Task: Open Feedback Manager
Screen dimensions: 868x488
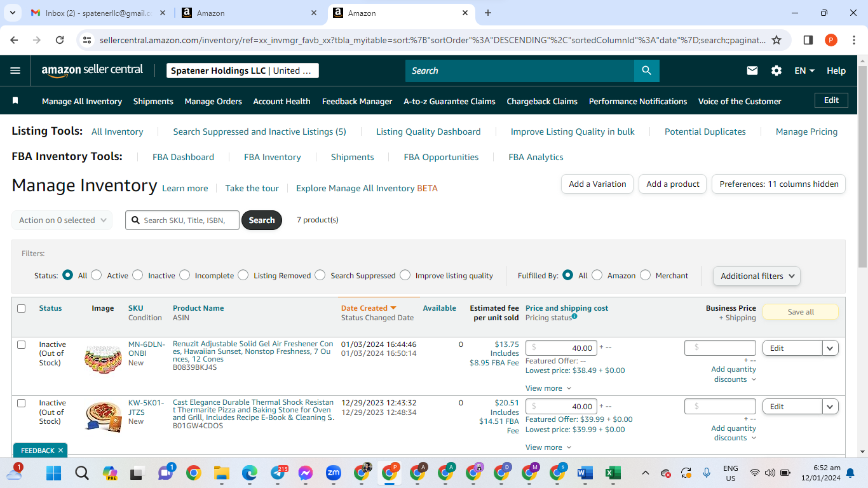Action: pos(357,101)
